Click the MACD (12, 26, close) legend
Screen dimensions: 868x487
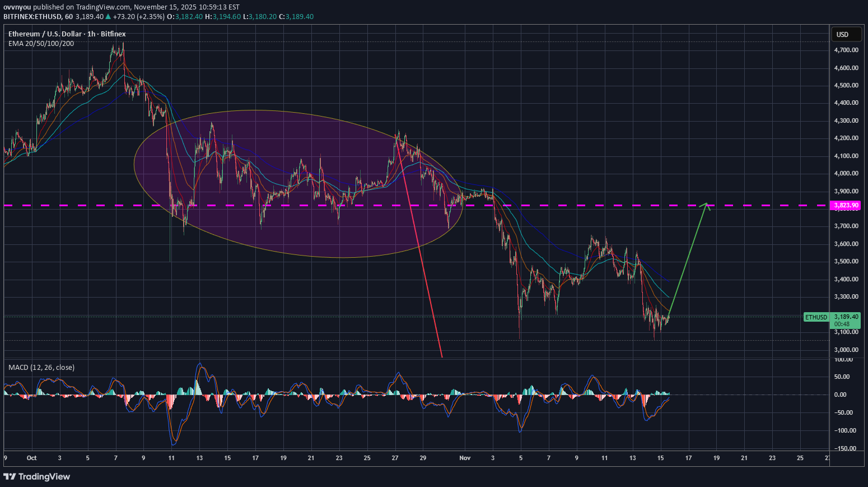click(41, 368)
